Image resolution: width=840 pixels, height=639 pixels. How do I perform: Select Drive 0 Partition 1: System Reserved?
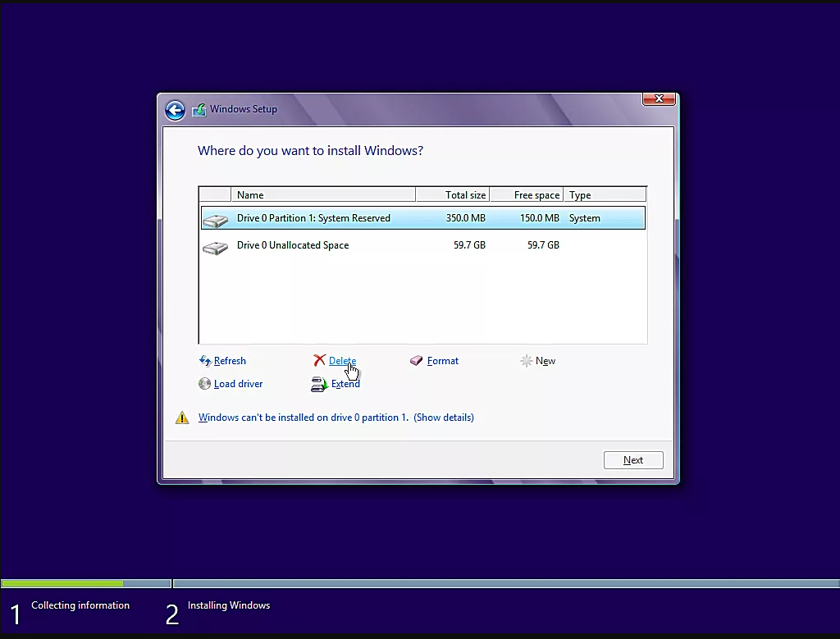(x=423, y=218)
